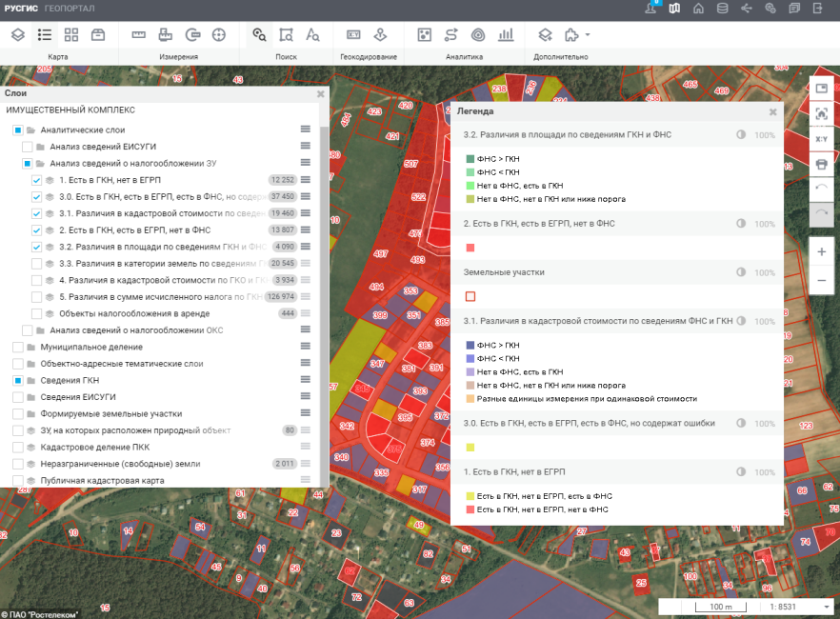This screenshot has height=619, width=840.
Task: Close the Слои panel
Action: tap(320, 94)
